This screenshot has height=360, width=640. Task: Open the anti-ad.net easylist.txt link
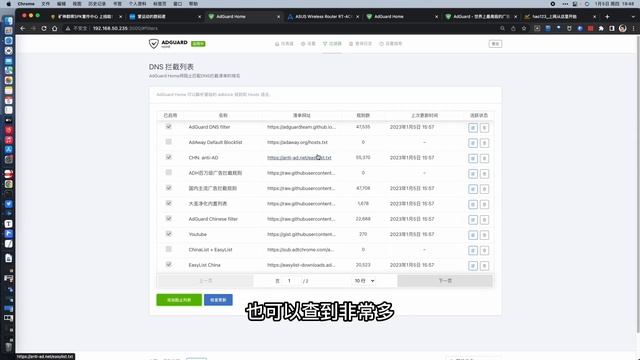pos(299,158)
